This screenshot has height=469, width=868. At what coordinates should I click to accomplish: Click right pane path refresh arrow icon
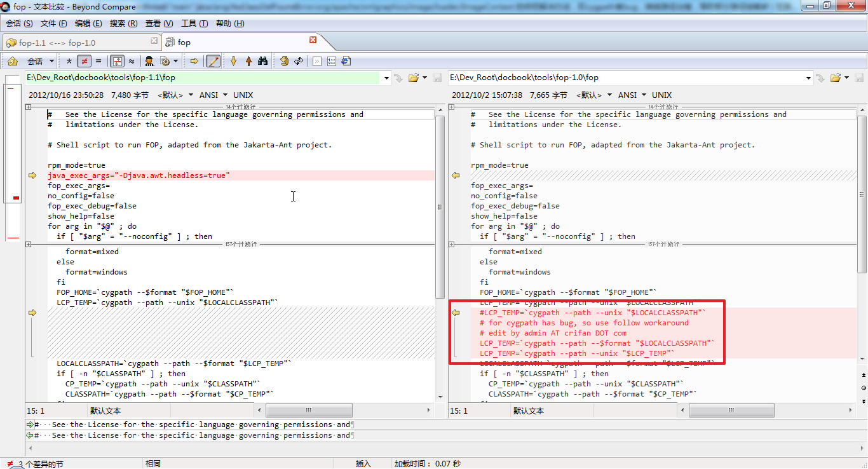(x=820, y=78)
